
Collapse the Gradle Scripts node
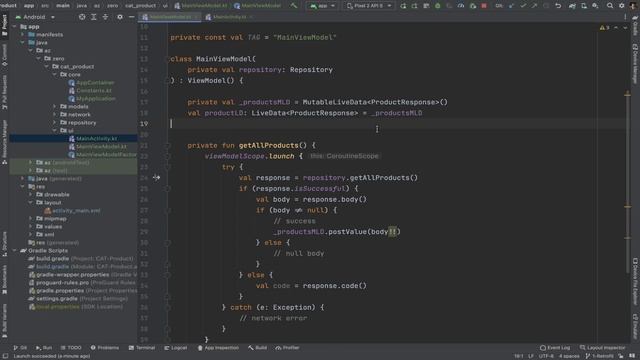(x=15, y=251)
